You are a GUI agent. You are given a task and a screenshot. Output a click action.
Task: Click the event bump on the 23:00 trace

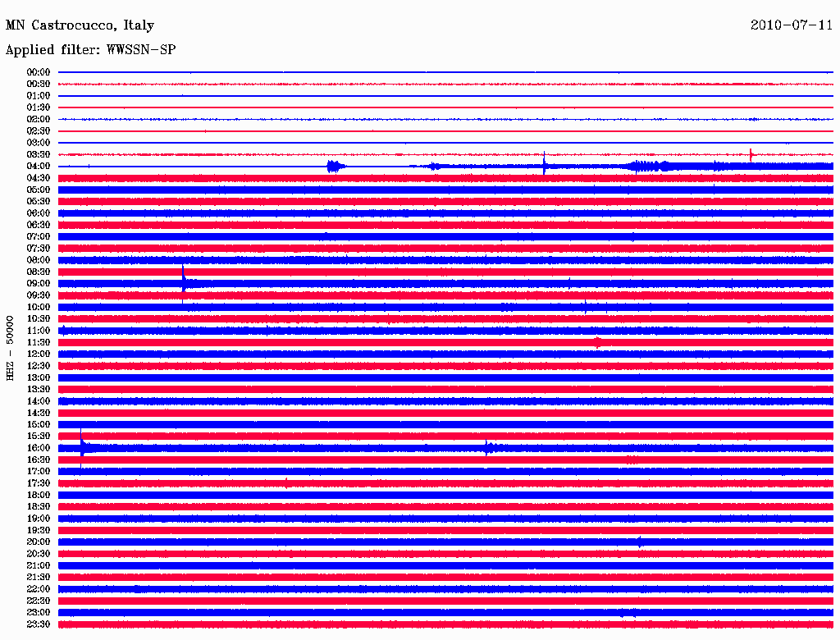[x=628, y=613]
